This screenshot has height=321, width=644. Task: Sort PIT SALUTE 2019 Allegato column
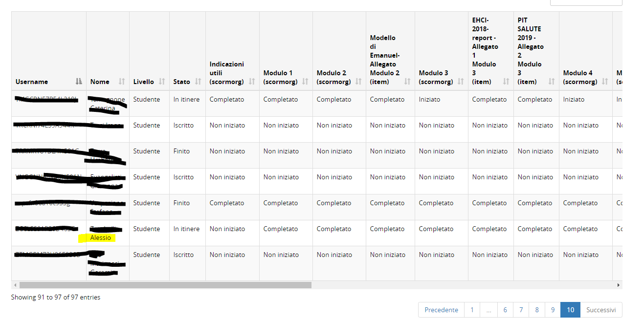click(x=552, y=82)
